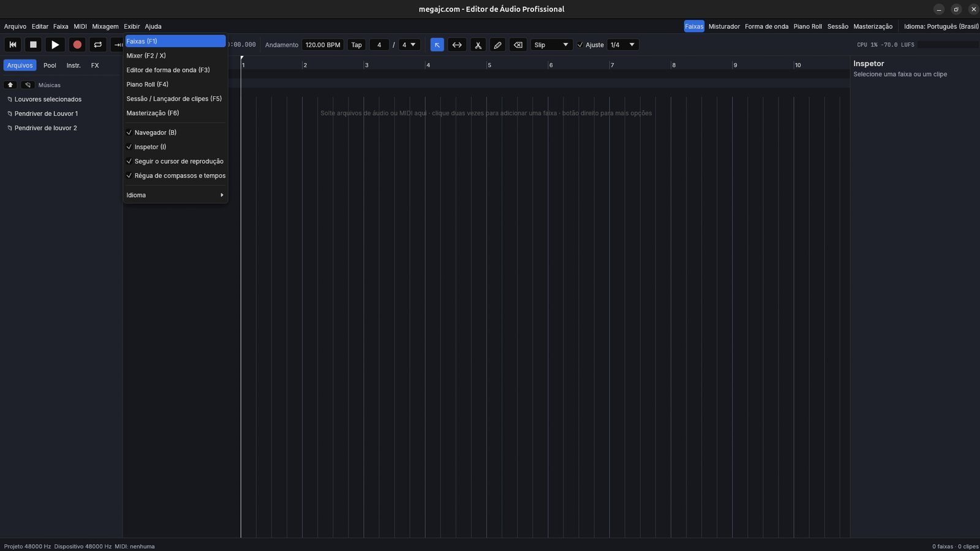Open the time signature denominator dropdown
This screenshot has height=551, width=980.
[409, 45]
